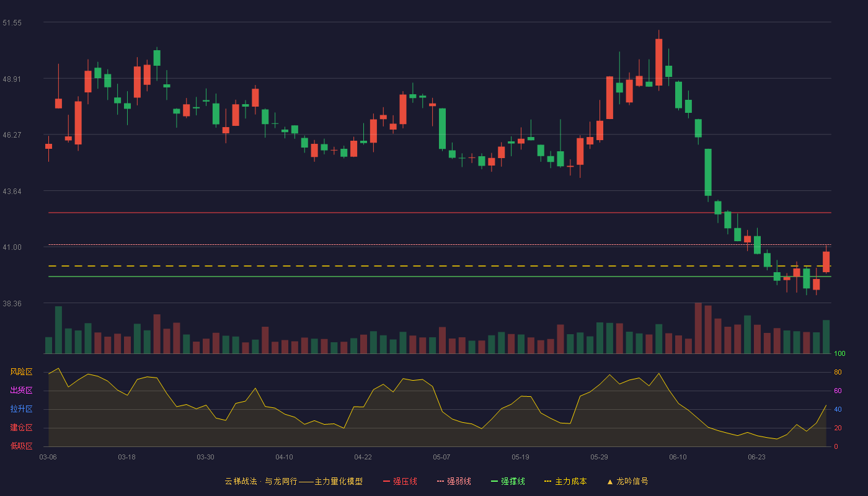Click the 06-23 date label
The image size is (868, 496).
pyautogui.click(x=756, y=457)
